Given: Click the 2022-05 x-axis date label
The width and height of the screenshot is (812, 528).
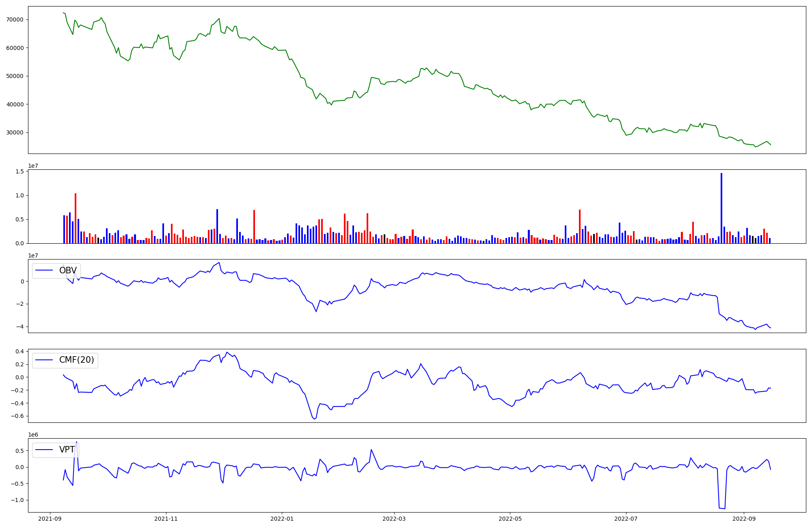Looking at the screenshot, I should [510, 519].
